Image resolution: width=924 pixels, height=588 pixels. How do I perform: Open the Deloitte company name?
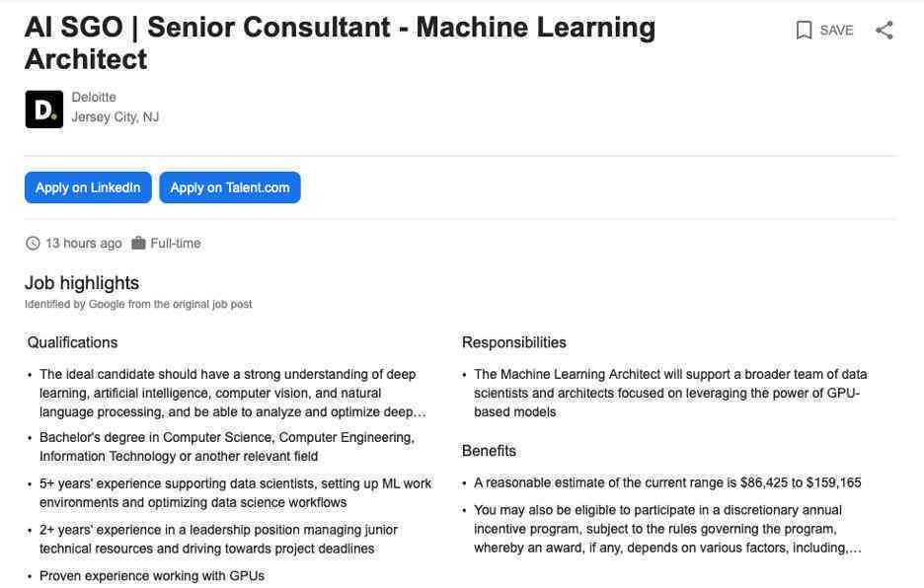(x=94, y=98)
